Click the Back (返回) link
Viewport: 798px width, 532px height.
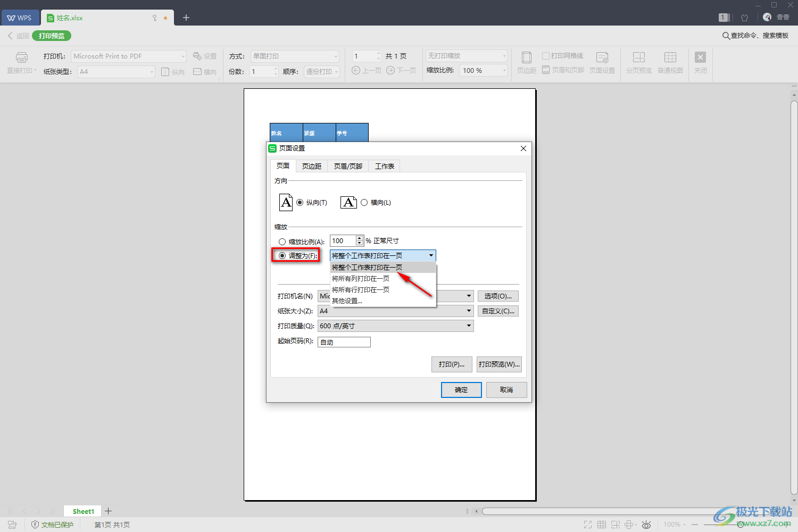18,36
